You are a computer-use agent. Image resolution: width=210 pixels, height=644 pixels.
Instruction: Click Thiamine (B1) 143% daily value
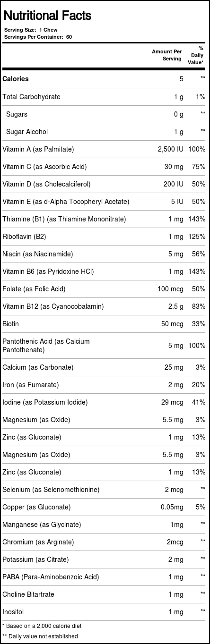196,219
